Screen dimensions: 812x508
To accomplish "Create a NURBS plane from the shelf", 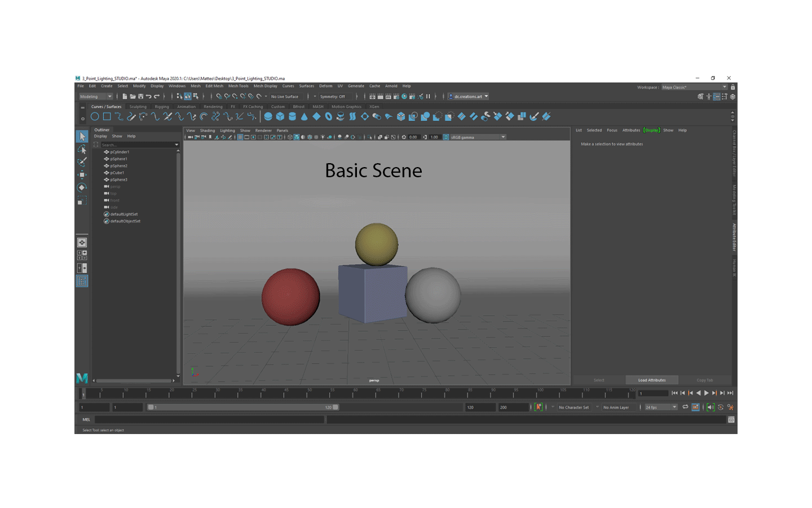I will 316,117.
